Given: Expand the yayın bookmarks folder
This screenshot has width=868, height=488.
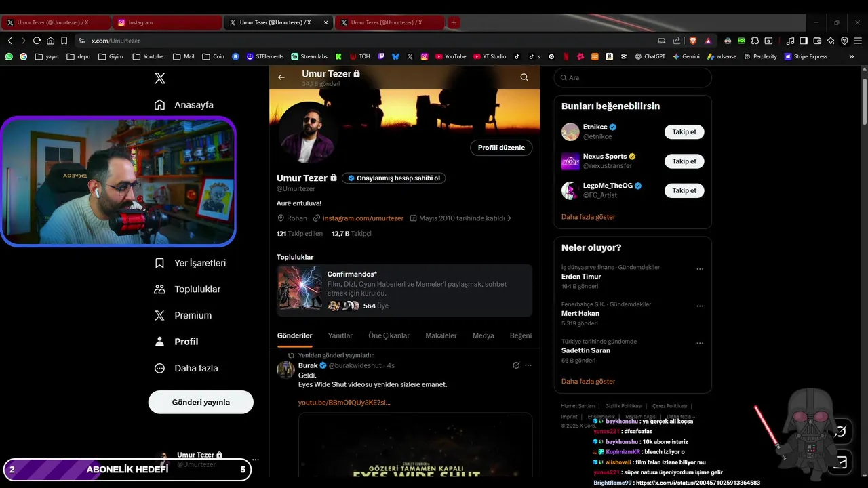Looking at the screenshot, I should point(46,56).
